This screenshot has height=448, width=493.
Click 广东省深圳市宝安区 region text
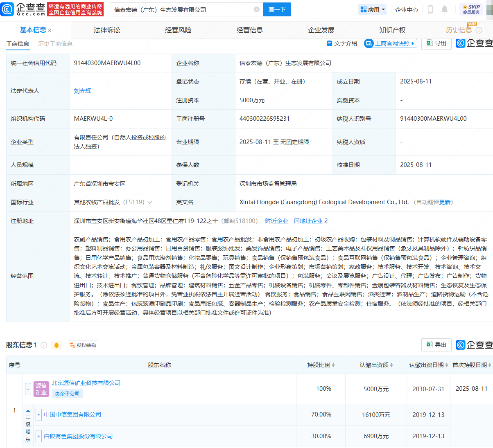[x=100, y=184]
